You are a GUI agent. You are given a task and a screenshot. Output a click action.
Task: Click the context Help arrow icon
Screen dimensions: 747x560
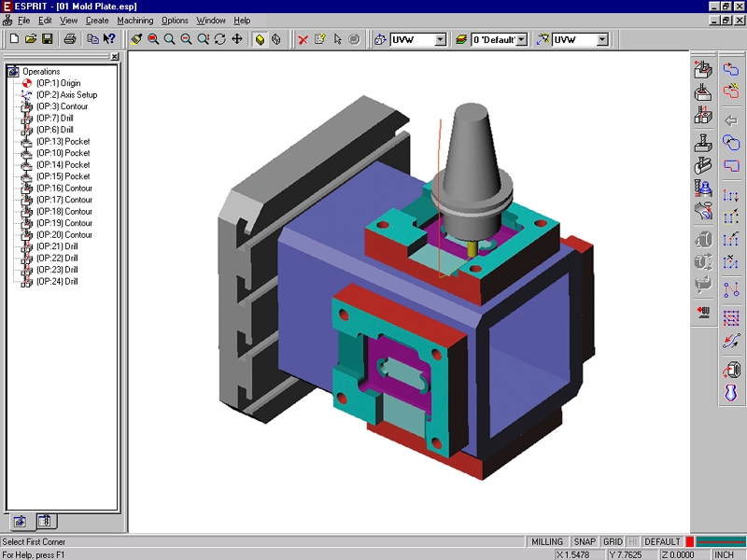point(109,39)
